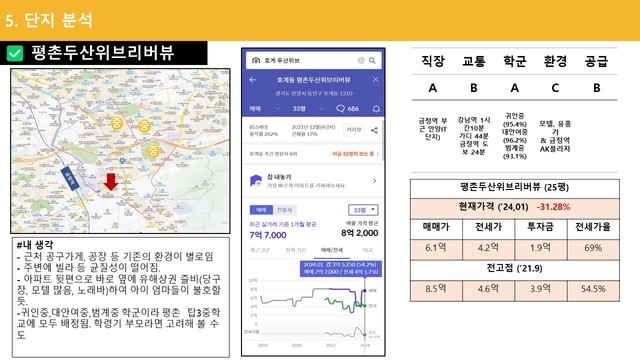The height and width of the screenshot is (360, 640).
Task: Click the 교통 column header
Action: (473, 61)
